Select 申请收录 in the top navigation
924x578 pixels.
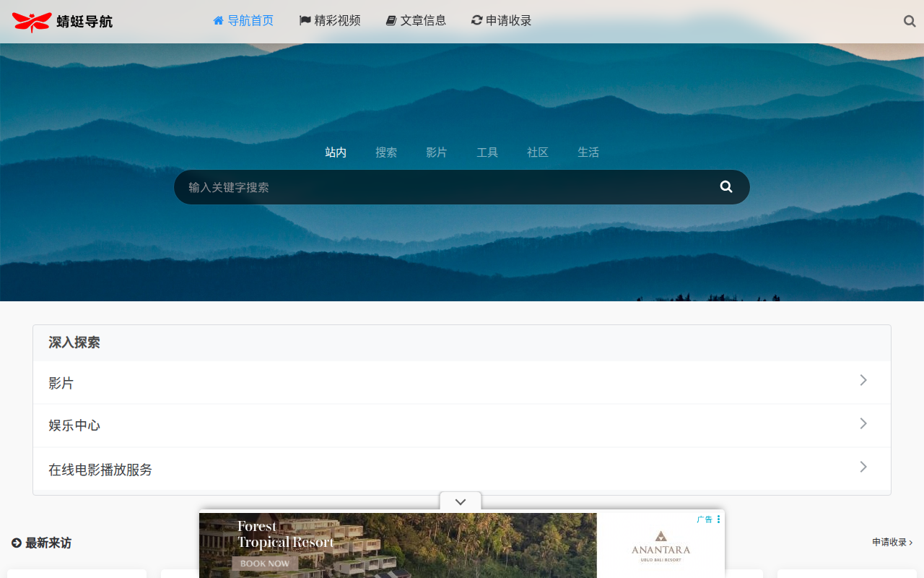502,21
